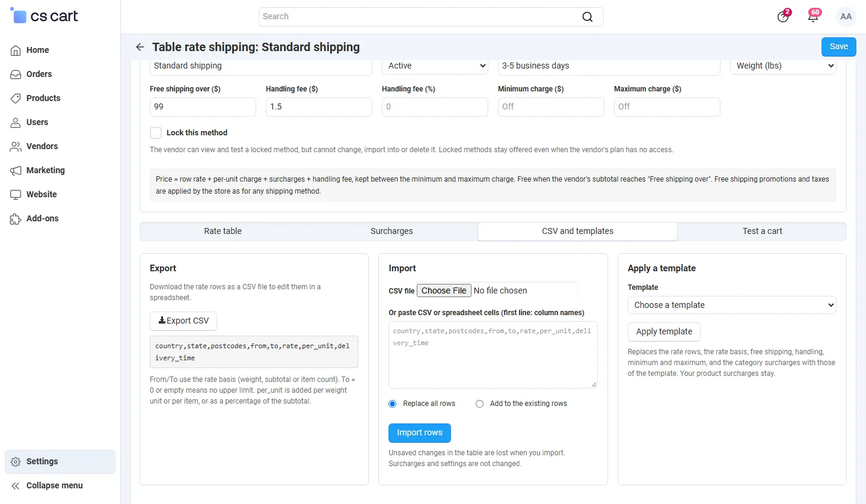Click the Export CSV button
This screenshot has width=866, height=504.
183,321
